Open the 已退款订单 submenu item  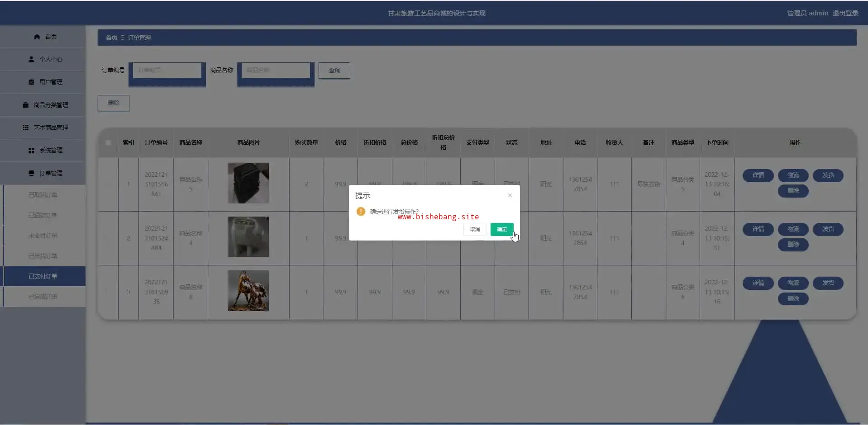43,215
